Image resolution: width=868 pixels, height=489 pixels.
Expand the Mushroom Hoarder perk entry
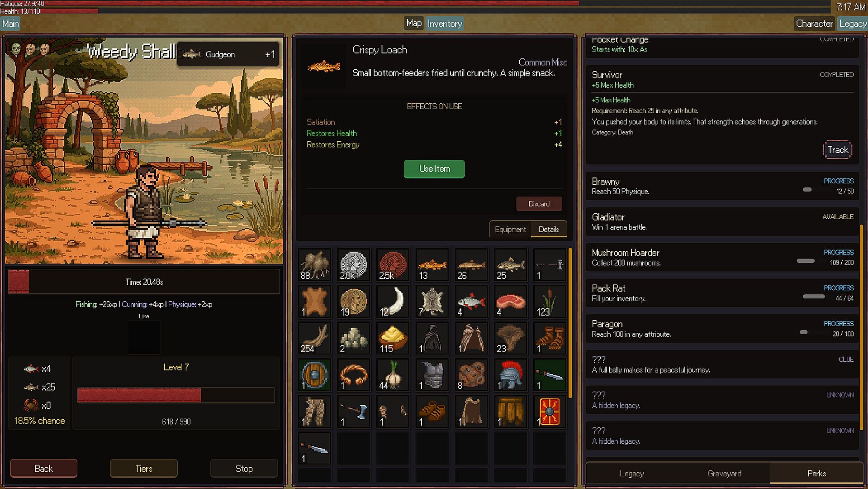(722, 258)
